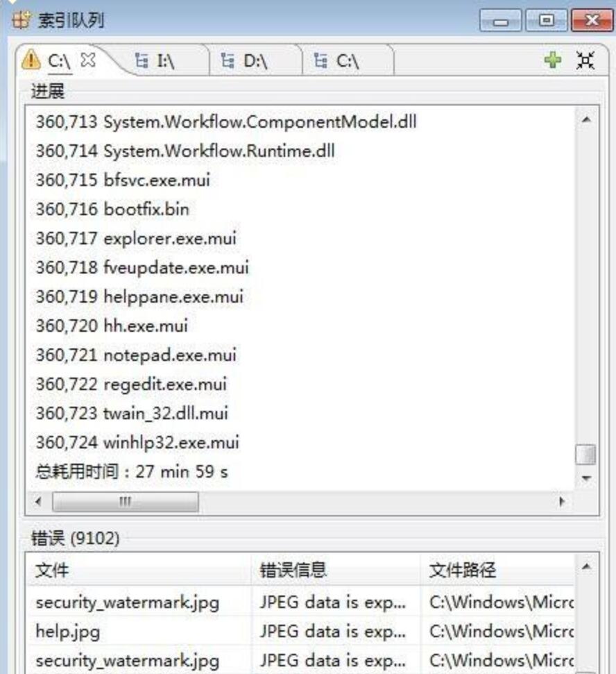
Task: Sort the error table by 文件 column
Action: click(x=139, y=571)
